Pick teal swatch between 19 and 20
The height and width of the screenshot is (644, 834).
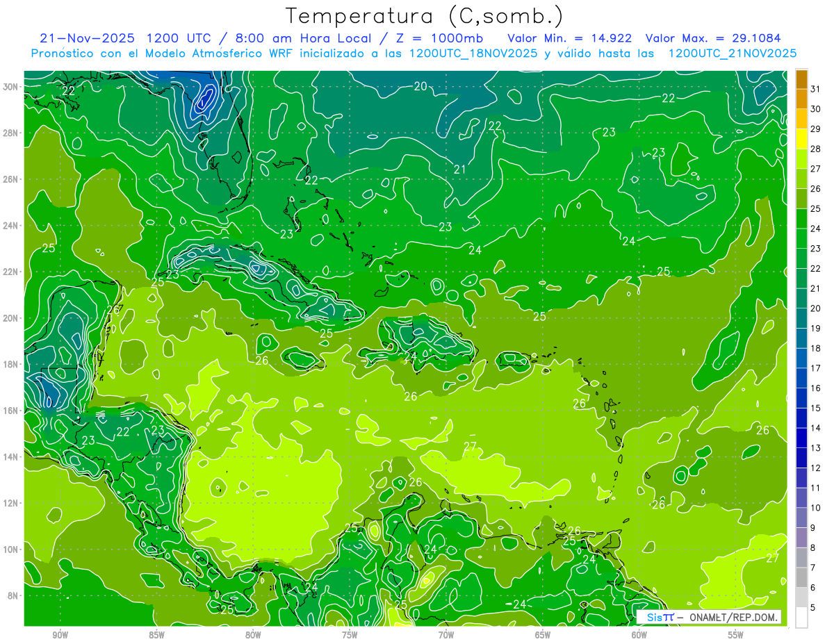tap(801, 318)
